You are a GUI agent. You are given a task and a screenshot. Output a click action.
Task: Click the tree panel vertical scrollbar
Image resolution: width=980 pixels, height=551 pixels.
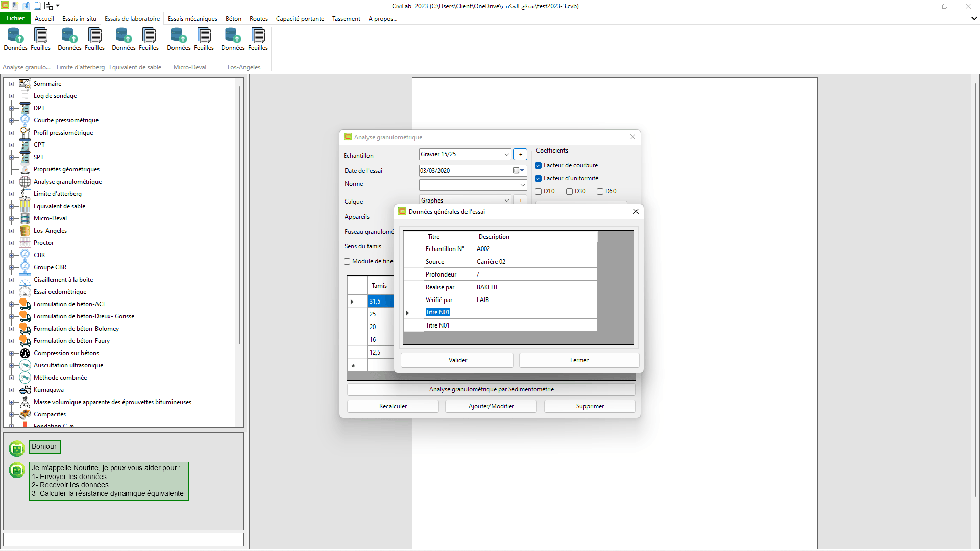point(239,214)
